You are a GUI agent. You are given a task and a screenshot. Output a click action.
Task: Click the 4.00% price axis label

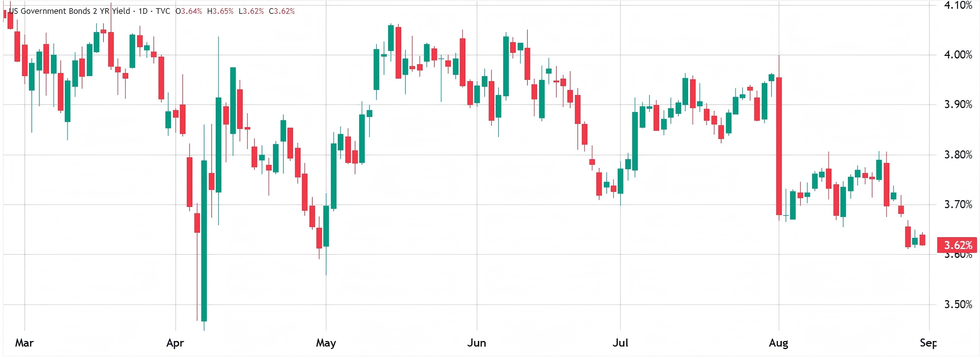958,55
